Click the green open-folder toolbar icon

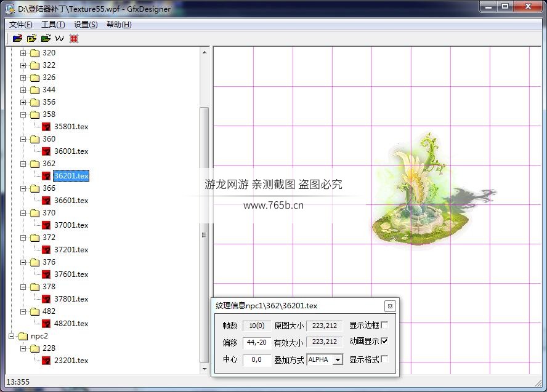point(46,38)
